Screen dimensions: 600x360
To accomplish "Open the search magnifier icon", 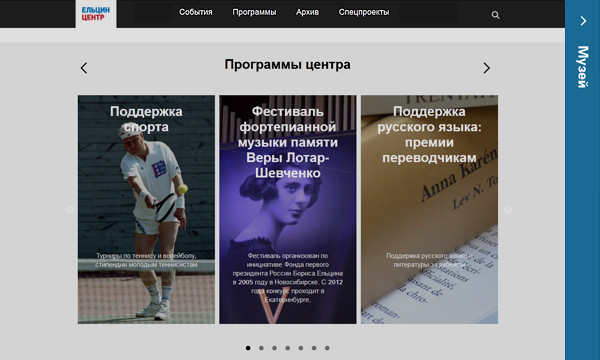I will click(495, 15).
